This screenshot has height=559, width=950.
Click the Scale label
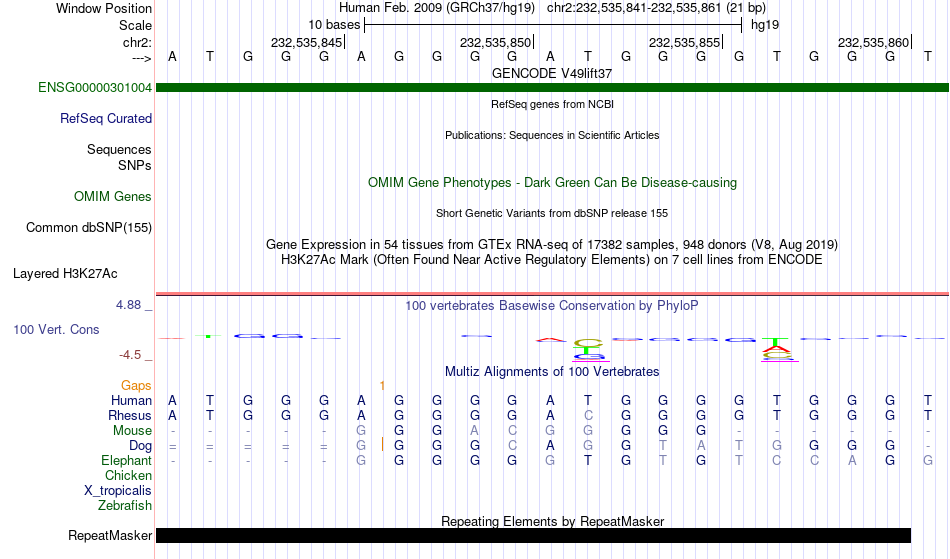coord(136,25)
